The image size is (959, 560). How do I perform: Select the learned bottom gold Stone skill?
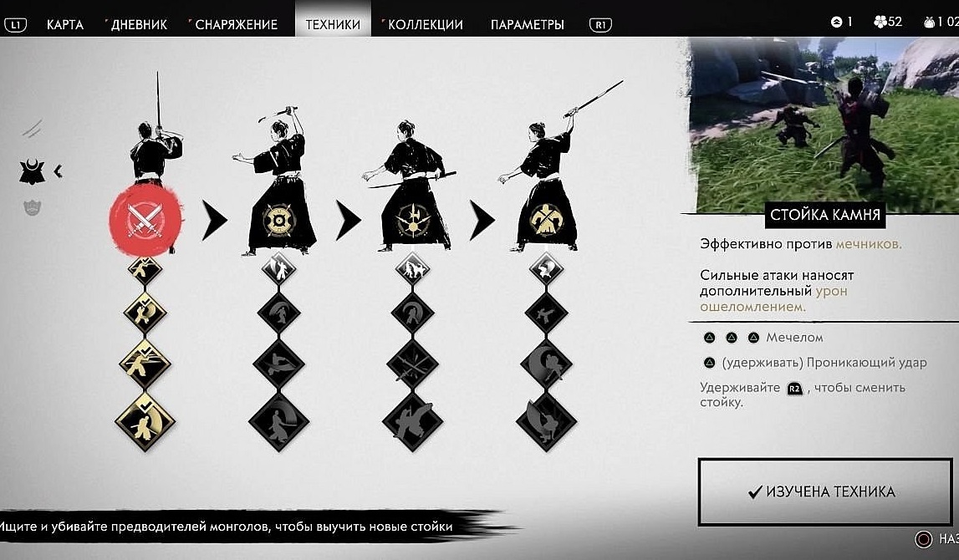pyautogui.click(x=145, y=422)
